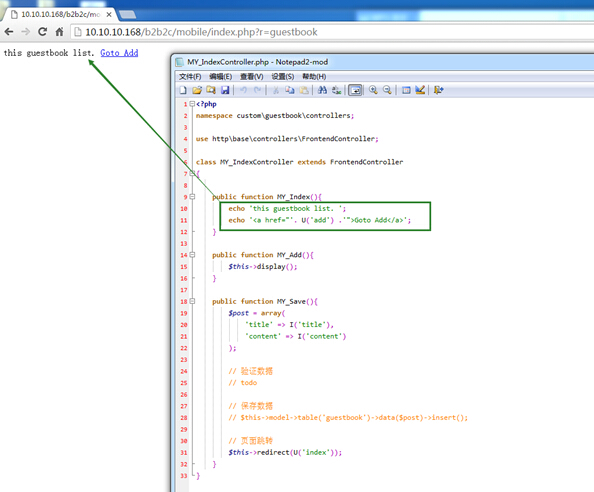
Task: Select a syntax scheme from the toolbar
Action: (x=406, y=90)
